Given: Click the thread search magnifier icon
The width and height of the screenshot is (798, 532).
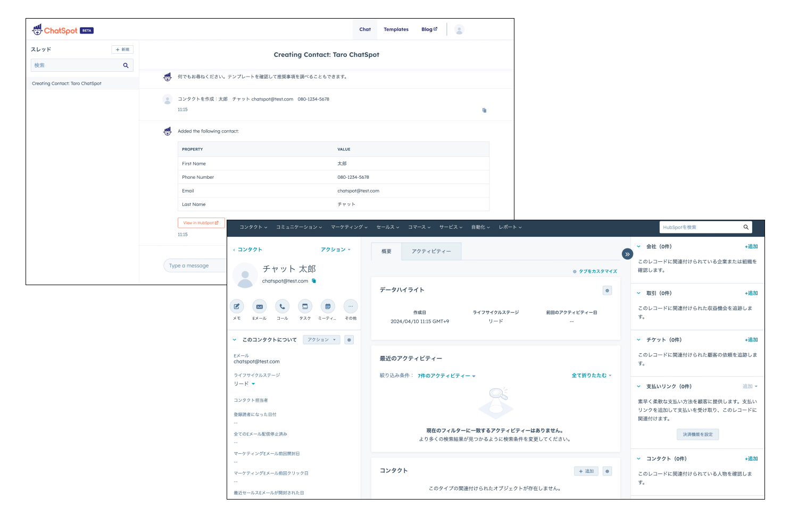Looking at the screenshot, I should point(126,65).
